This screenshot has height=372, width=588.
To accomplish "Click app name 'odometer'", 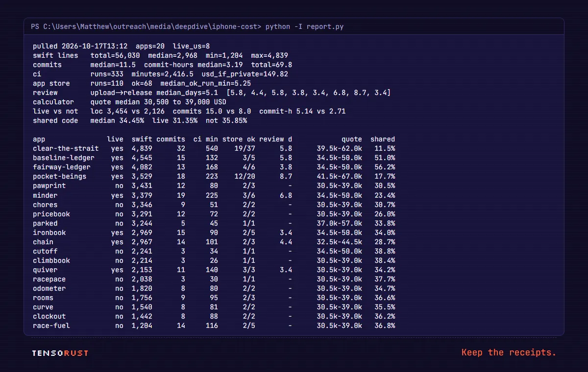I will click(49, 288).
